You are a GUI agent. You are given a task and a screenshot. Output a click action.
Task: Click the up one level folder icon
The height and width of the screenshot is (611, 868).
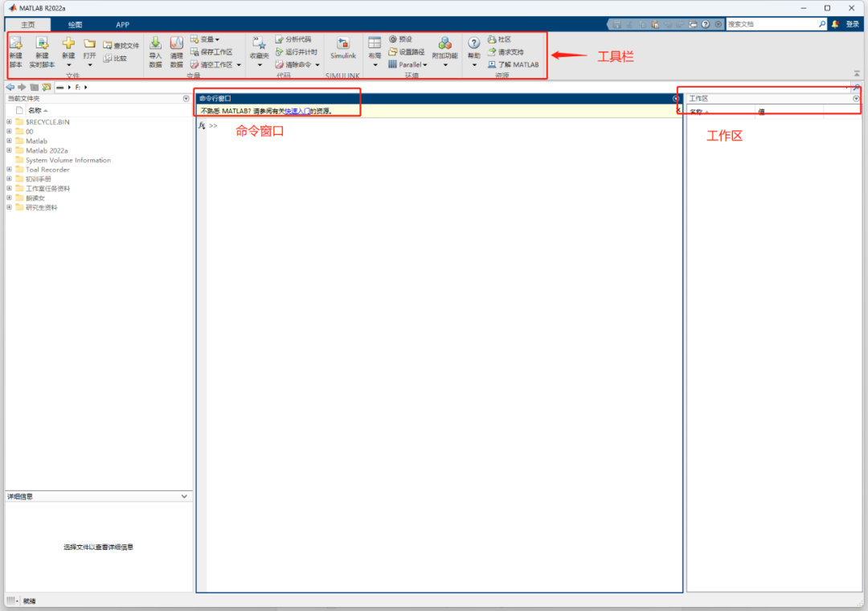click(x=35, y=87)
